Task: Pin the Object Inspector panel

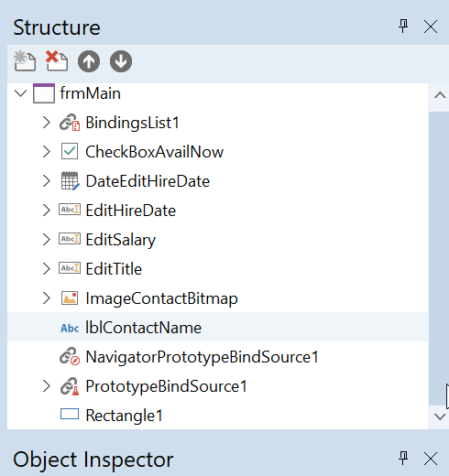Action: point(403,459)
